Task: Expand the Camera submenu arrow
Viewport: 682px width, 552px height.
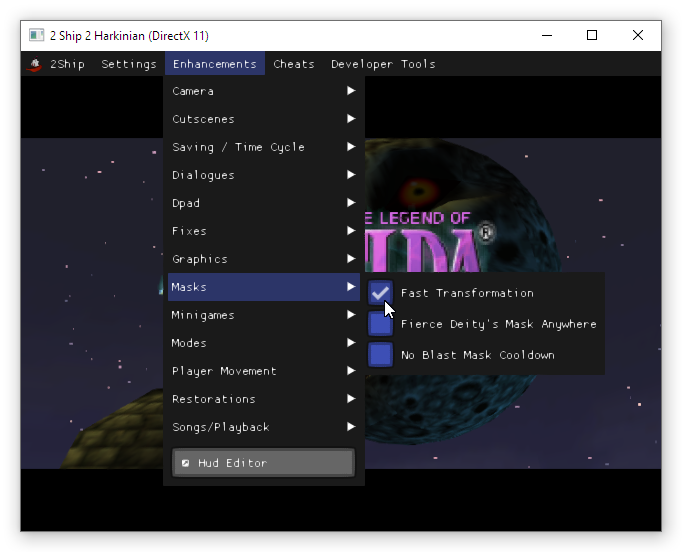Action: tap(351, 90)
